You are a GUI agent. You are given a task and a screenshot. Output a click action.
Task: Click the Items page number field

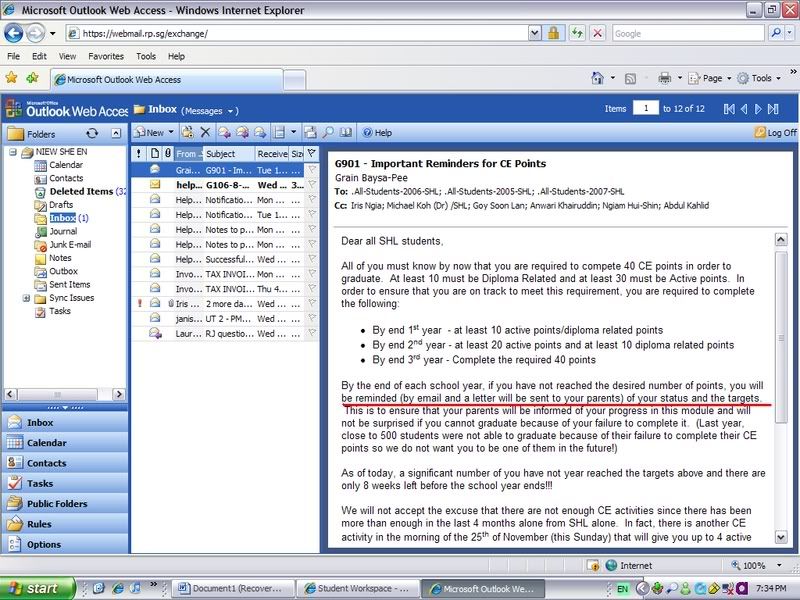tap(646, 108)
